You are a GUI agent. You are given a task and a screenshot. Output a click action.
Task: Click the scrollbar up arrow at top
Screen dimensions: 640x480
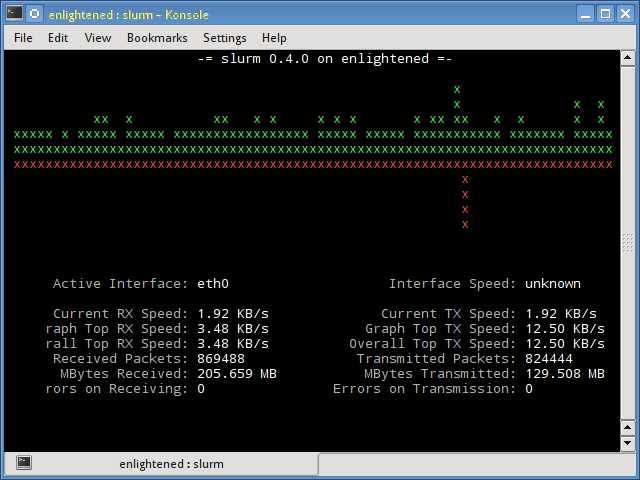[627, 58]
